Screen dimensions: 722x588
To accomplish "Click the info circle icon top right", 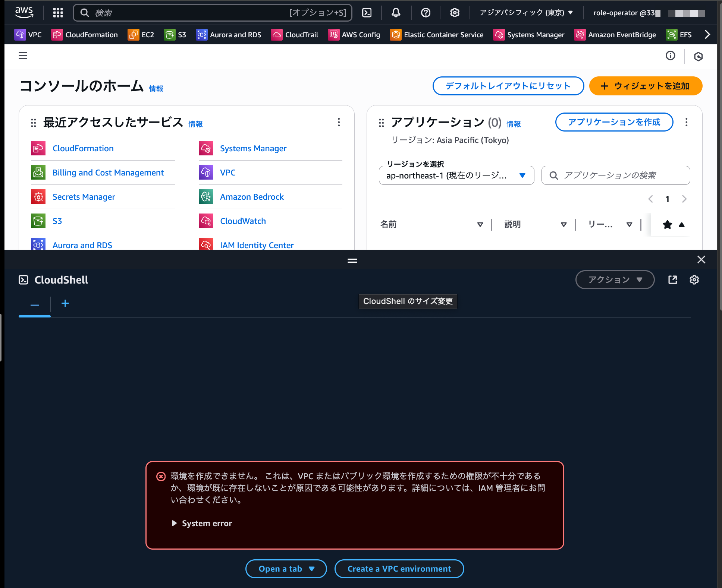I will 671,56.
